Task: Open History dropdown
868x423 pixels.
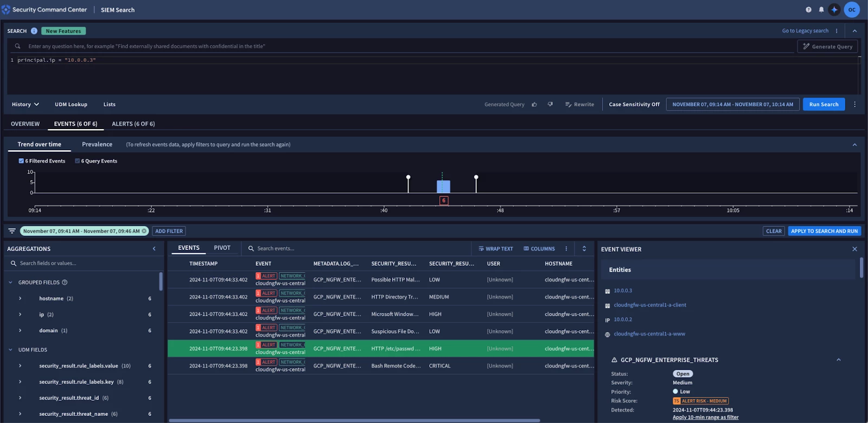Action: [25, 105]
